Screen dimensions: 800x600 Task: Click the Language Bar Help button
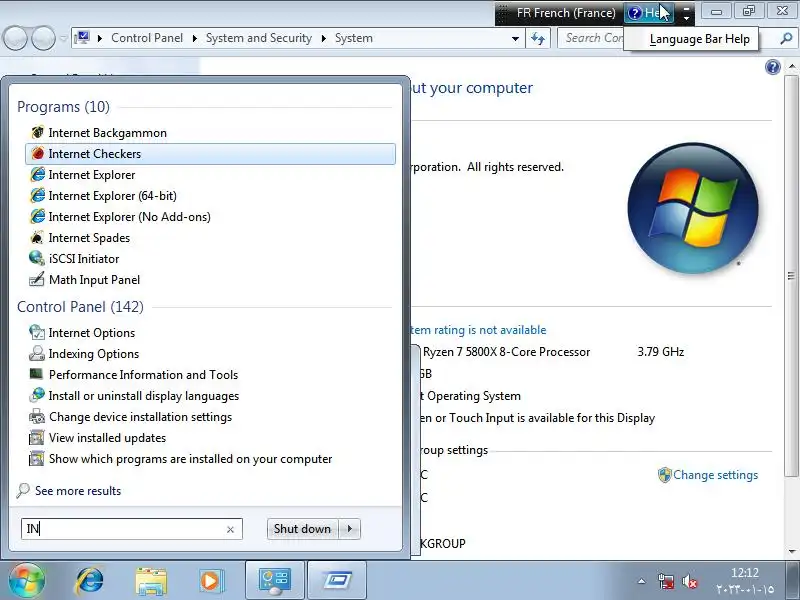tap(649, 13)
